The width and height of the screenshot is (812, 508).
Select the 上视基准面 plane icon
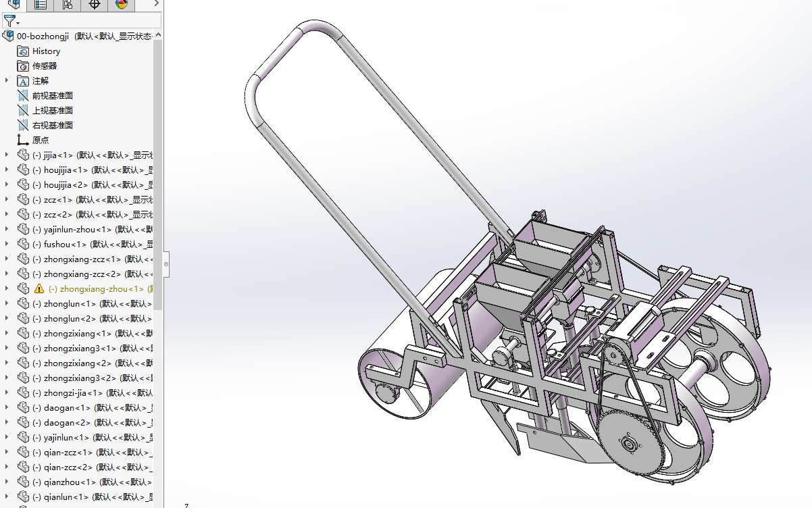(23, 111)
